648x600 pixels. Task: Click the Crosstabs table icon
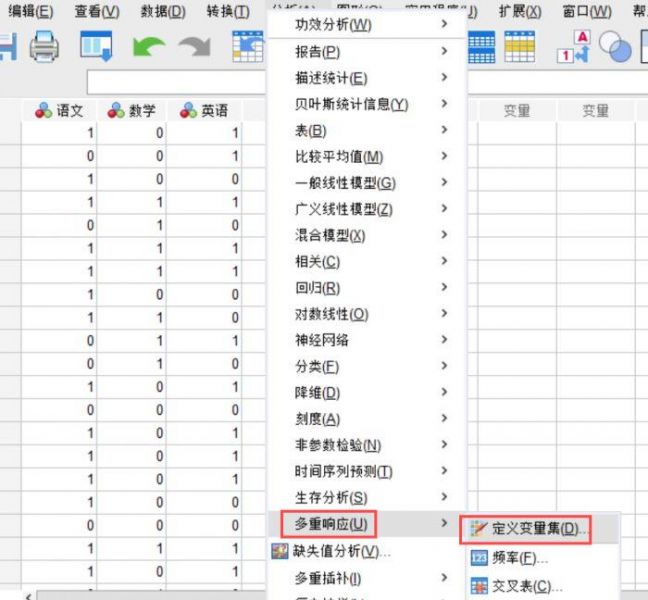[x=479, y=586]
